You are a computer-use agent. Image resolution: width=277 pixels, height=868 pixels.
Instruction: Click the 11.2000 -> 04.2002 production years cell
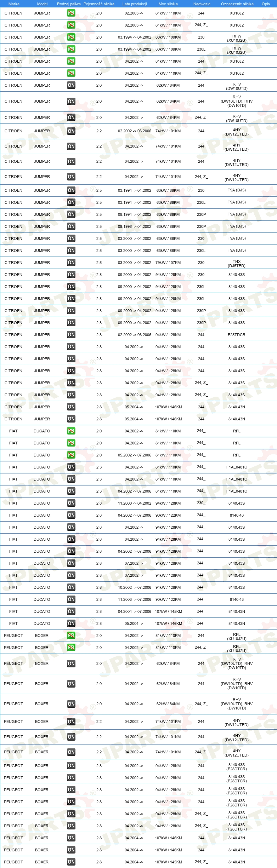pos(135,503)
